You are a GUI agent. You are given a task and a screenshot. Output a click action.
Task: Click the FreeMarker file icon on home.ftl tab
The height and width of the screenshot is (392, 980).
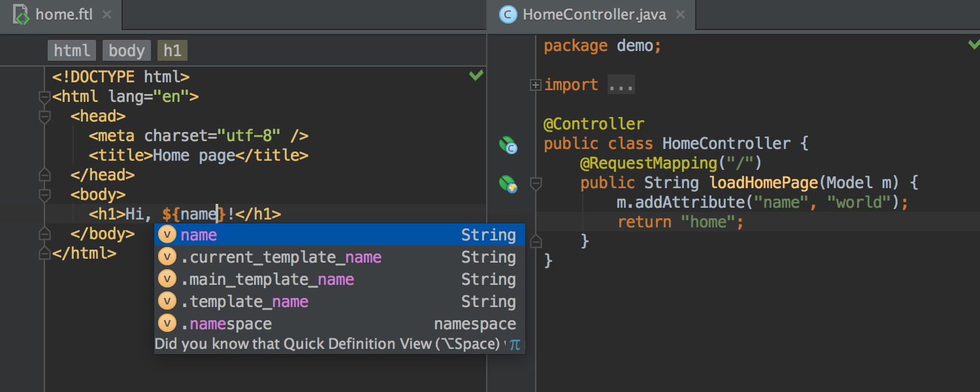[x=20, y=13]
